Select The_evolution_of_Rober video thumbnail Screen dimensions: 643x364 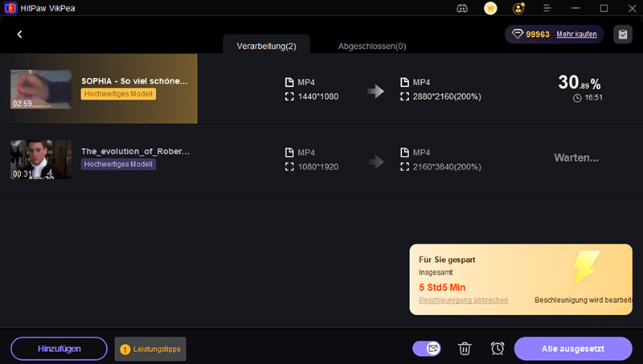point(41,159)
